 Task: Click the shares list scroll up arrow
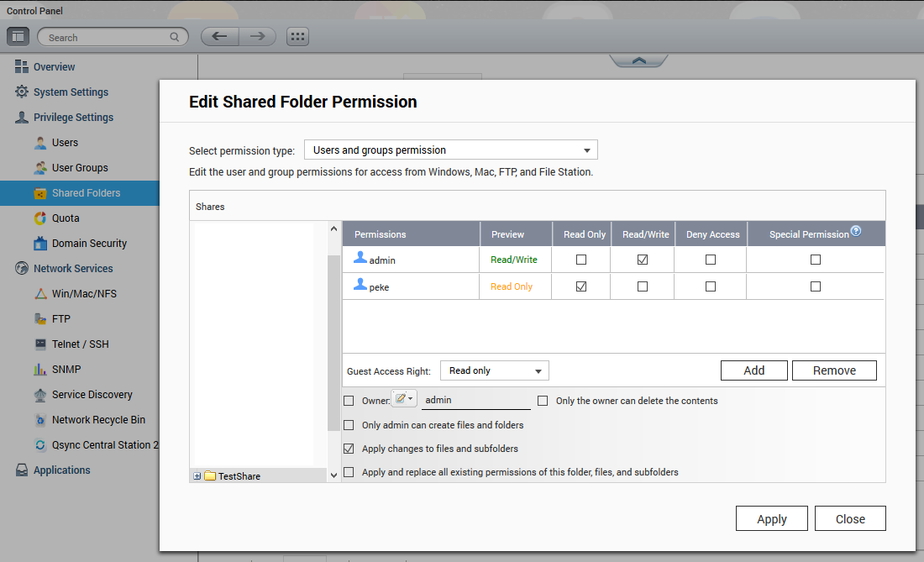[333, 229]
